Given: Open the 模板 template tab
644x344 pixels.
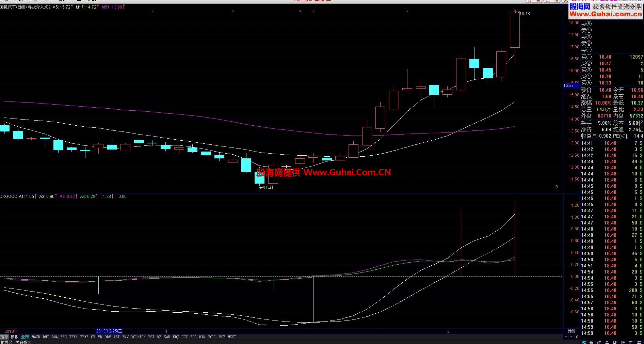Looking at the screenshot, I should (14, 337).
